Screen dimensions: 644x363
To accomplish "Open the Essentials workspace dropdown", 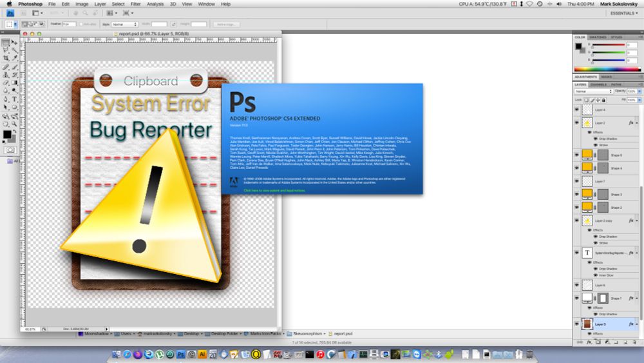I will pos(624,13).
